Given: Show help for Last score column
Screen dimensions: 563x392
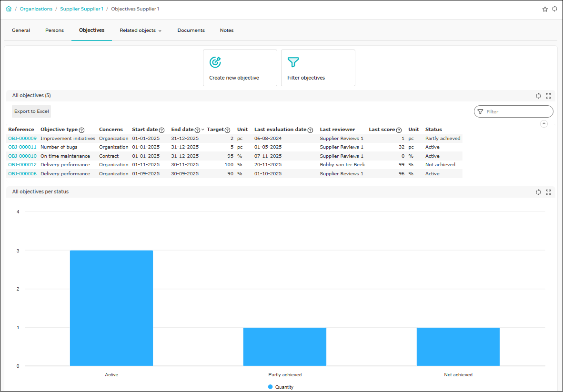Looking at the screenshot, I should (x=399, y=130).
